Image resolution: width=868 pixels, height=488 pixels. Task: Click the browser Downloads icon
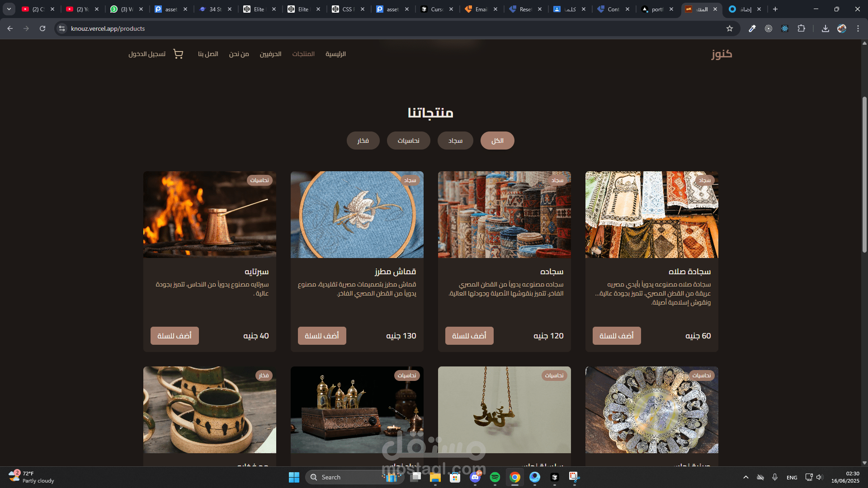coord(825,28)
